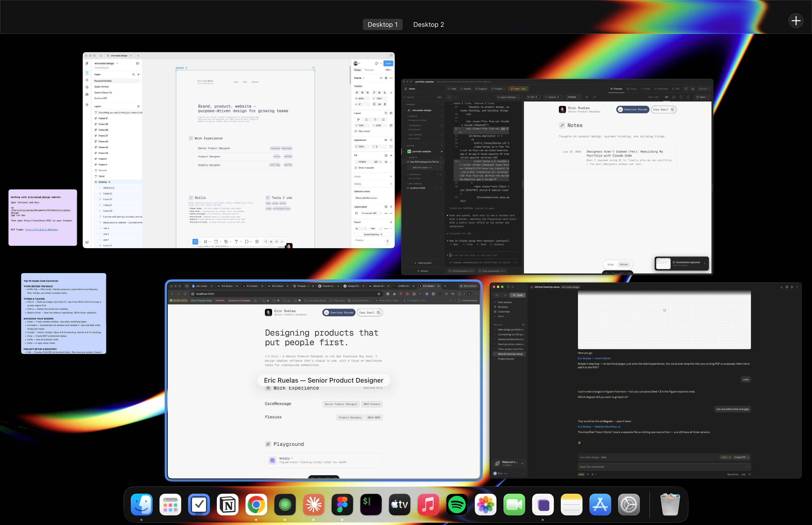
Task: Click Download Resume in Chrome portfolio page
Action: (x=339, y=313)
